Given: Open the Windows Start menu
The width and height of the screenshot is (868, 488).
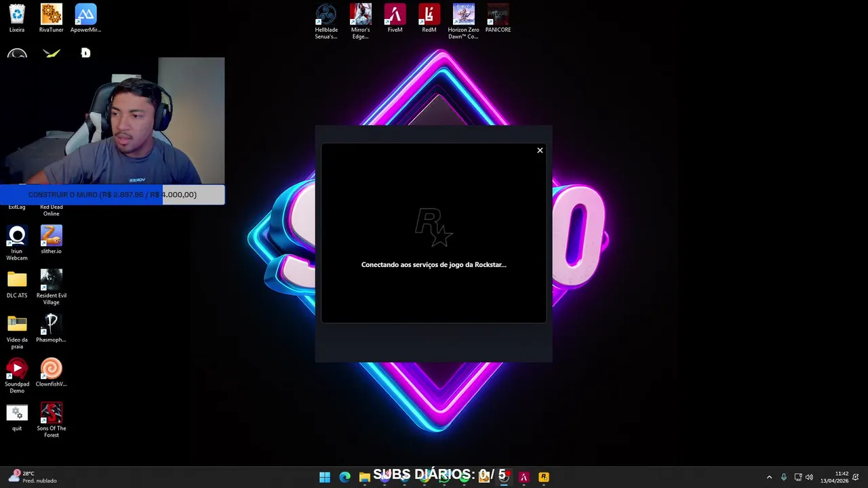Looking at the screenshot, I should tap(325, 477).
